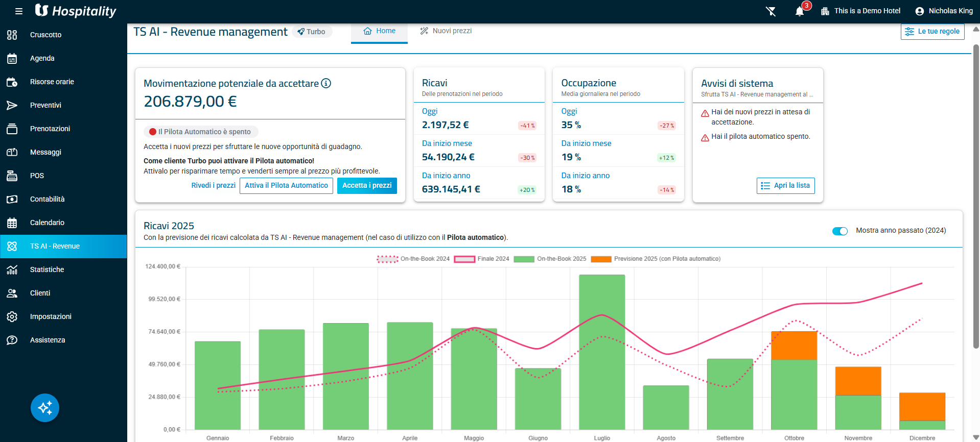Switch to the Nuovi prezzi tab

[x=446, y=31]
